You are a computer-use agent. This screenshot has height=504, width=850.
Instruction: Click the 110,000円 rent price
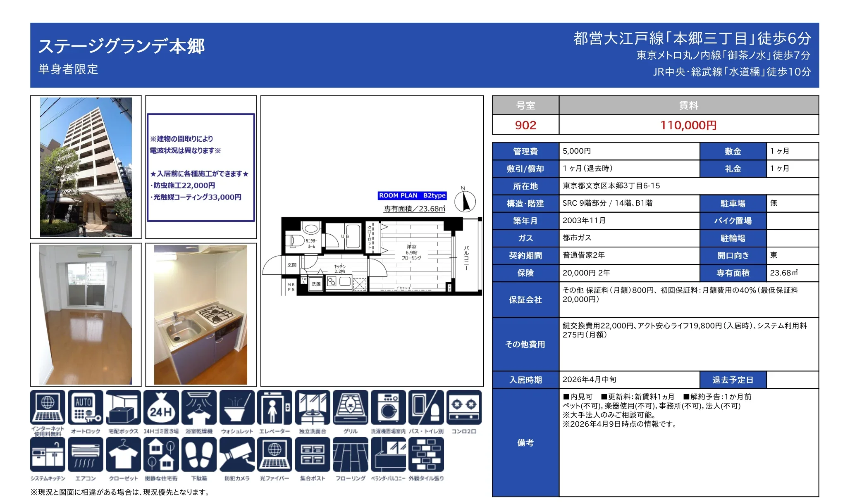[688, 125]
